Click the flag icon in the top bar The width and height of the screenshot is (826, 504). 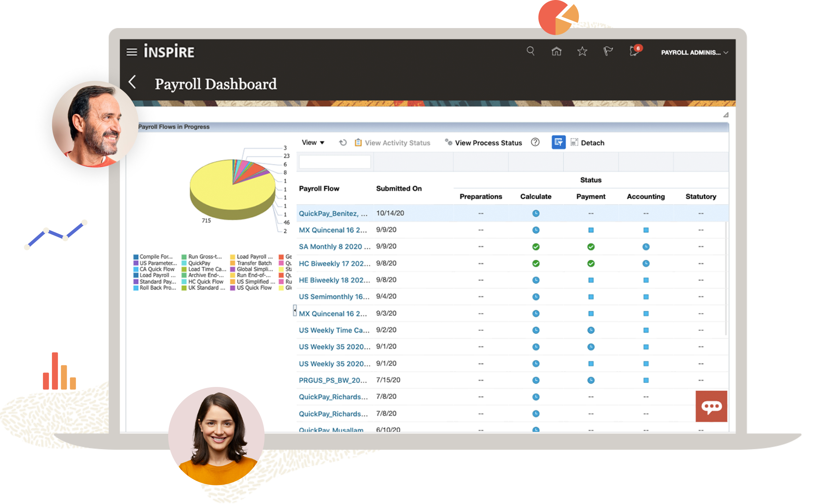click(608, 51)
